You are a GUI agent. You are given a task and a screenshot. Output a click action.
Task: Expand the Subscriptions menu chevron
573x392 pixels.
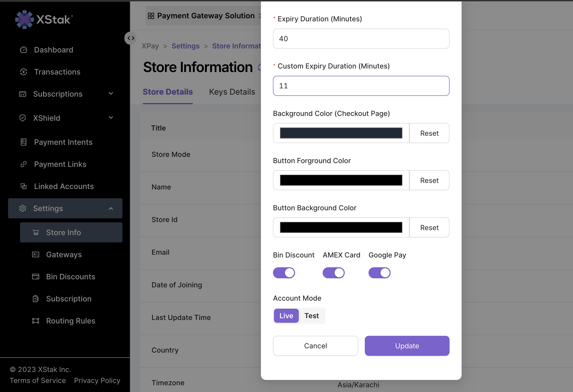[x=111, y=94]
